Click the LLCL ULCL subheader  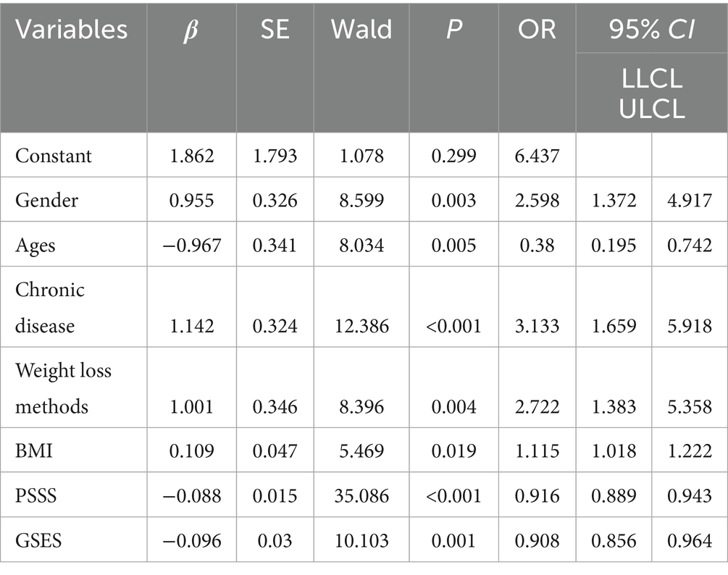point(651,93)
